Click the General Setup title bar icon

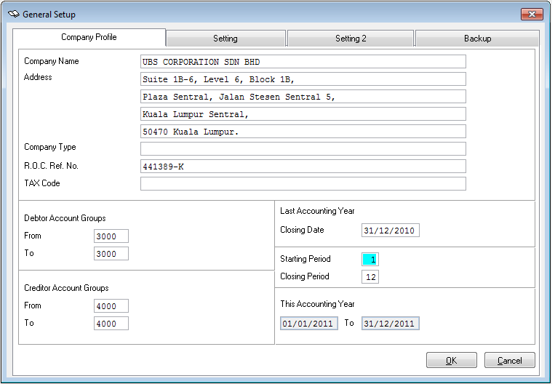click(14, 14)
